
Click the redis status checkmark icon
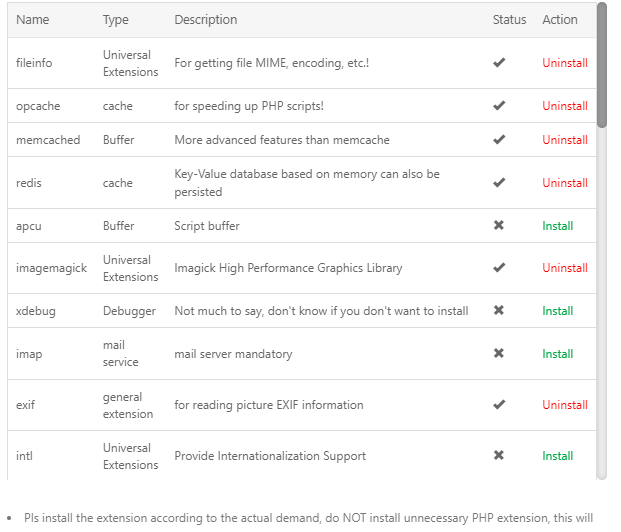[x=499, y=182]
